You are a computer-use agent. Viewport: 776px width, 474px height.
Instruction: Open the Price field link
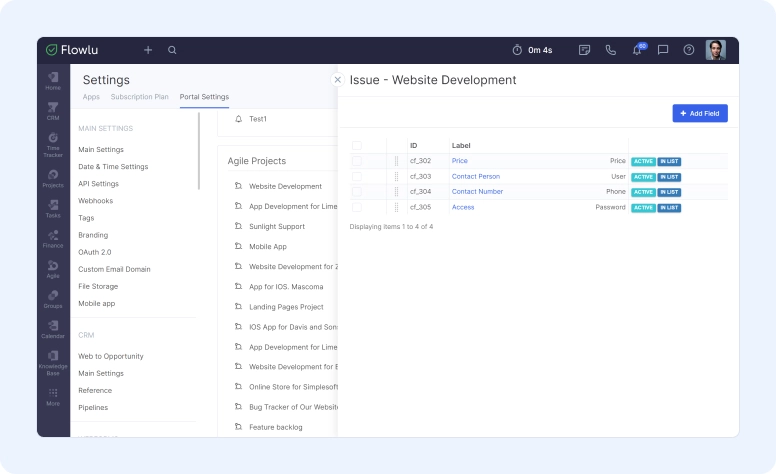(x=460, y=161)
